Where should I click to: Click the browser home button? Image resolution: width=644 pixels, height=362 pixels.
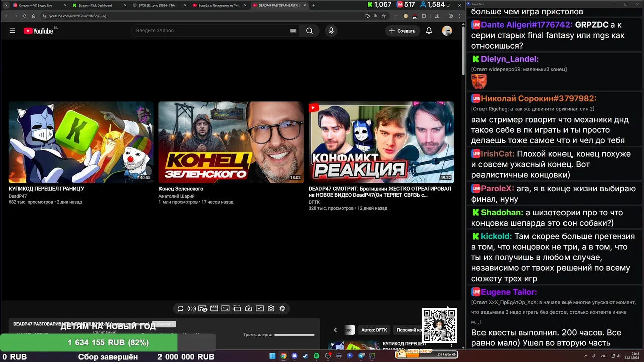coord(34,16)
